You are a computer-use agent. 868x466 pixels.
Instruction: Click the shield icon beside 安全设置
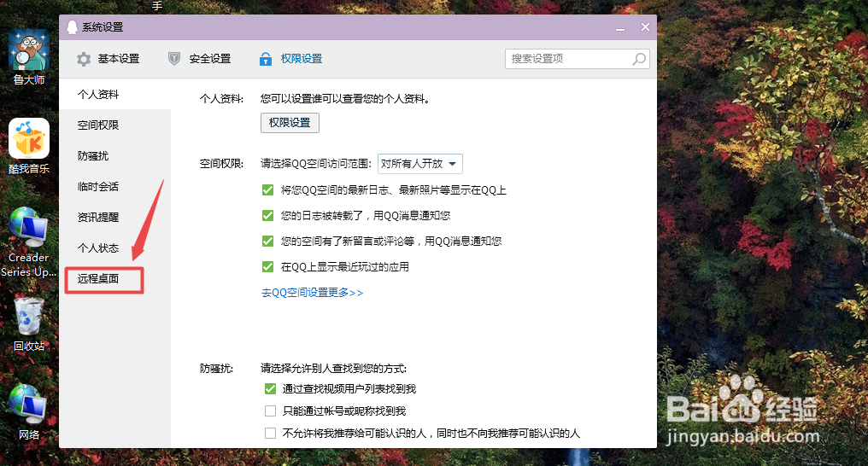point(174,59)
